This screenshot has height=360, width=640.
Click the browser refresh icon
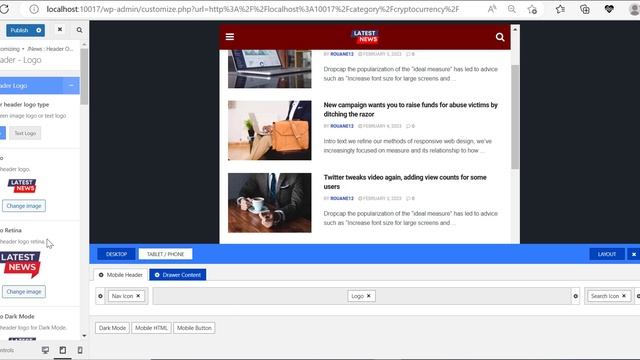[4, 9]
